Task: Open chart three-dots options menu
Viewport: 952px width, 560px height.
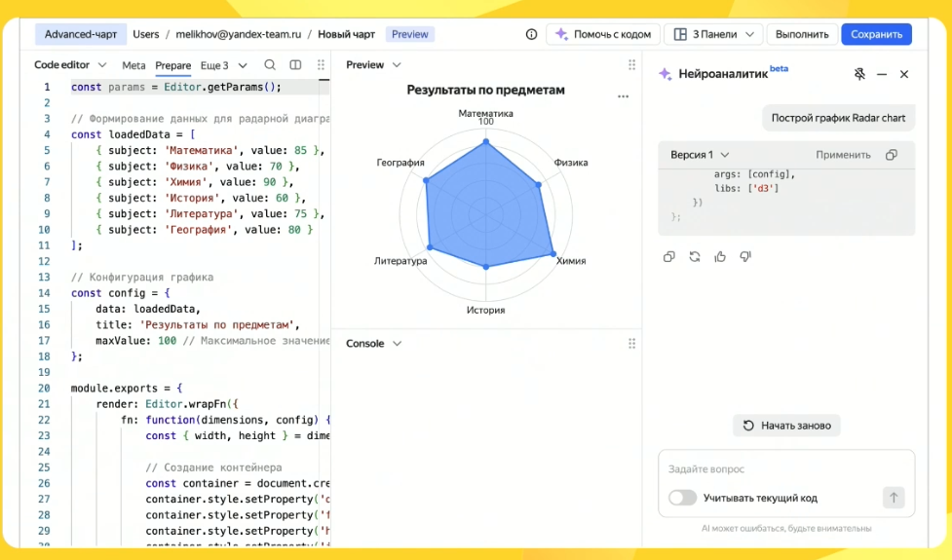Action: (x=624, y=96)
